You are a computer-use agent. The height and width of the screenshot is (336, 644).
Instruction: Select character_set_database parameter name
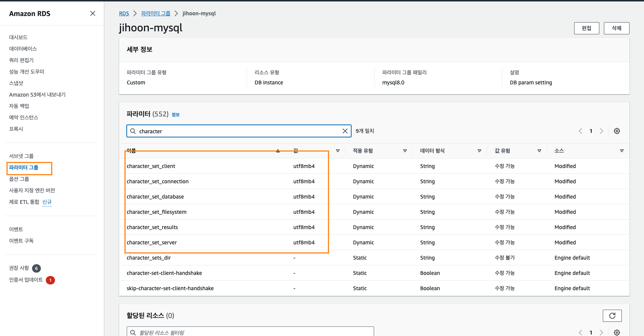tap(155, 197)
